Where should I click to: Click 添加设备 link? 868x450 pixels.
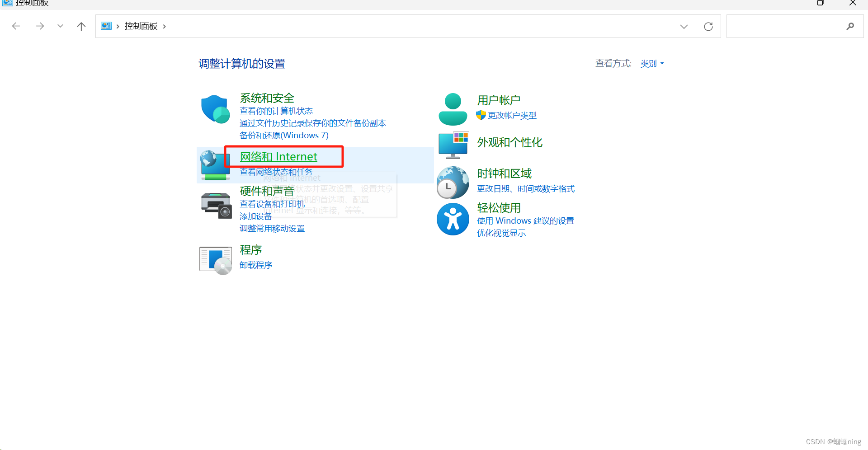point(256,216)
